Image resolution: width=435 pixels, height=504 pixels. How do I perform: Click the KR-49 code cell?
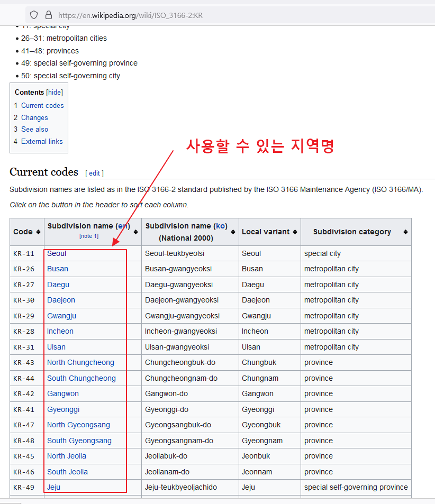tap(27, 487)
